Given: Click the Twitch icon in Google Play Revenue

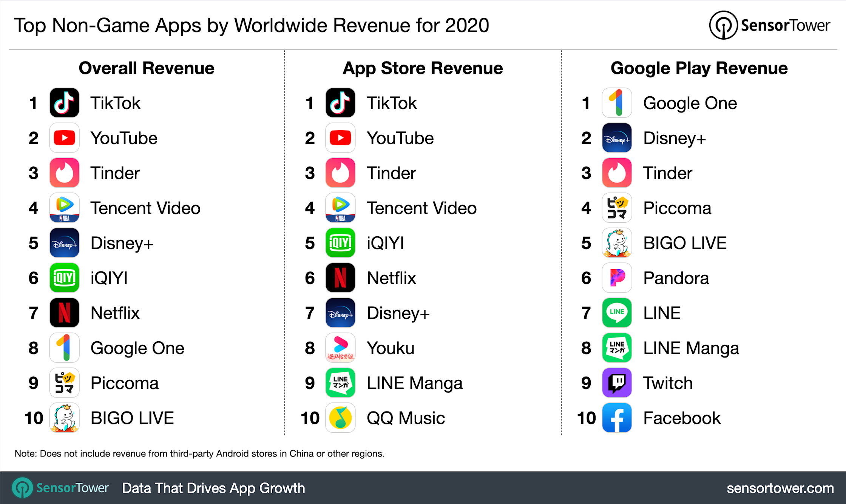Looking at the screenshot, I should [x=616, y=382].
